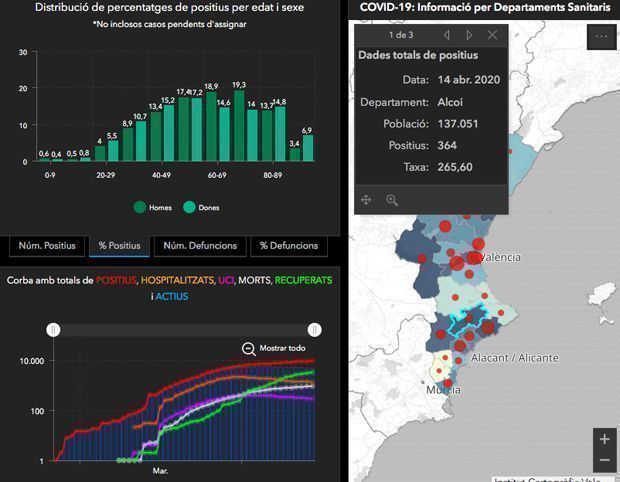The width and height of the screenshot is (620, 482).
Task: Click the right handle of chart range slider
Action: pyautogui.click(x=315, y=329)
